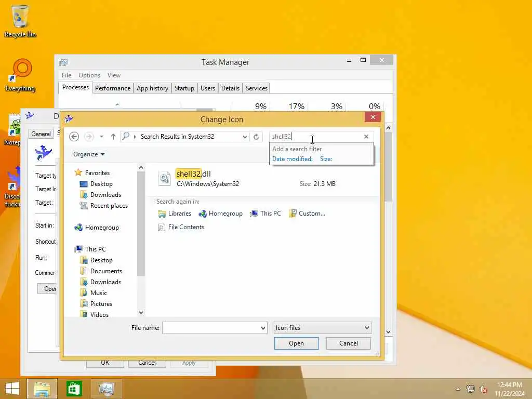Click OK in the Properties window
532x399 pixels.
point(105,363)
